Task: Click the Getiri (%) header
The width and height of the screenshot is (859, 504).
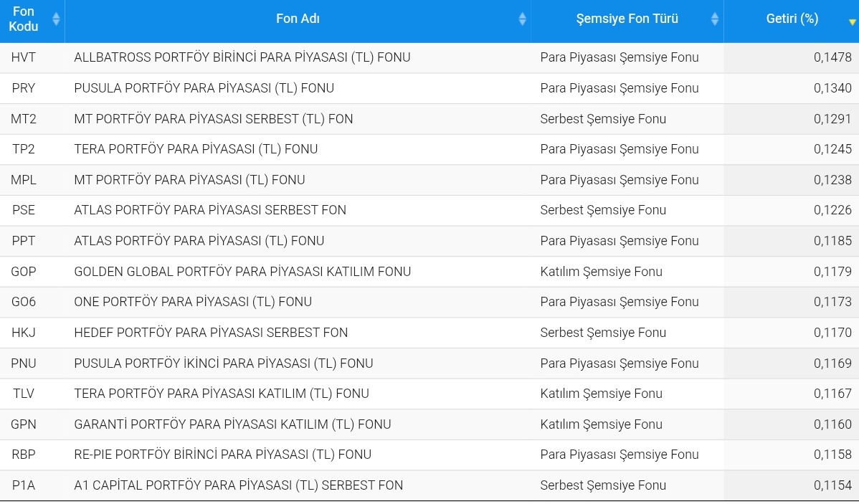Action: (792, 19)
